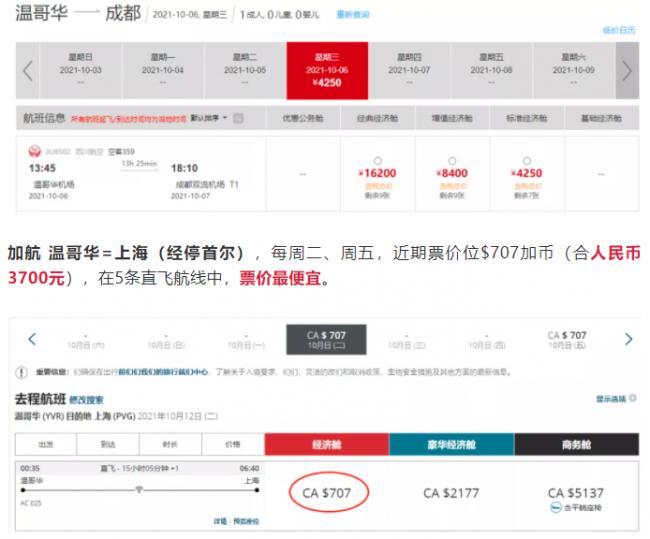The image size is (650, 539).
Task: Sort flights by 价格 column button
Action: [233, 444]
